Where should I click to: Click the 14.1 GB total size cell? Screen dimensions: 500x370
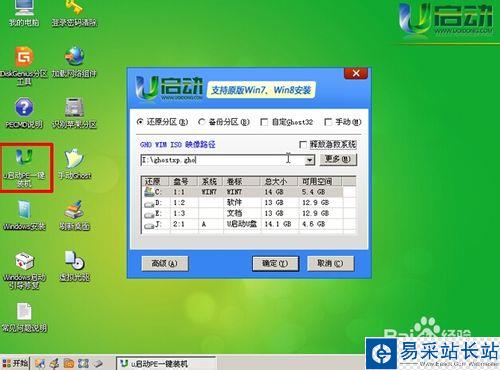(278, 224)
